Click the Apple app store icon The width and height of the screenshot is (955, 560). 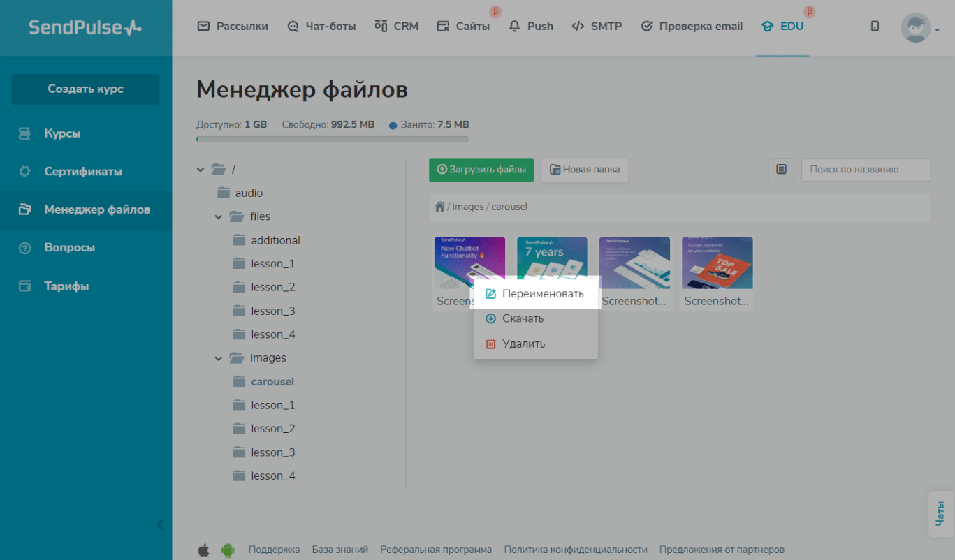click(203, 550)
